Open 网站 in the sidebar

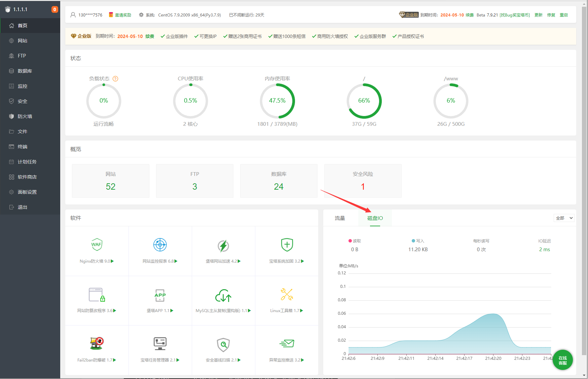point(30,41)
